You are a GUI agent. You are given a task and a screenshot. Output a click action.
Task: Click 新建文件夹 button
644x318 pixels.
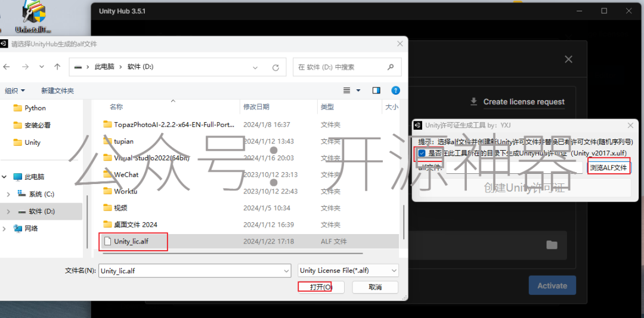pos(57,91)
